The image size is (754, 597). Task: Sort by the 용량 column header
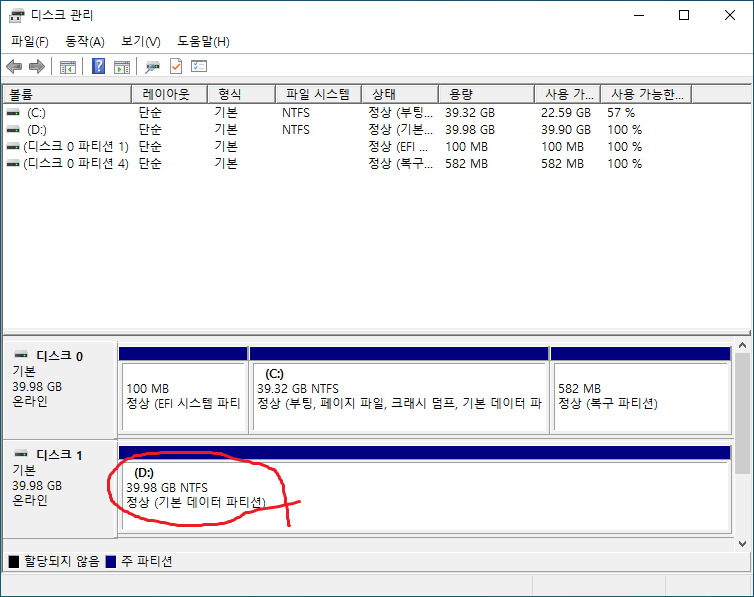coord(487,94)
